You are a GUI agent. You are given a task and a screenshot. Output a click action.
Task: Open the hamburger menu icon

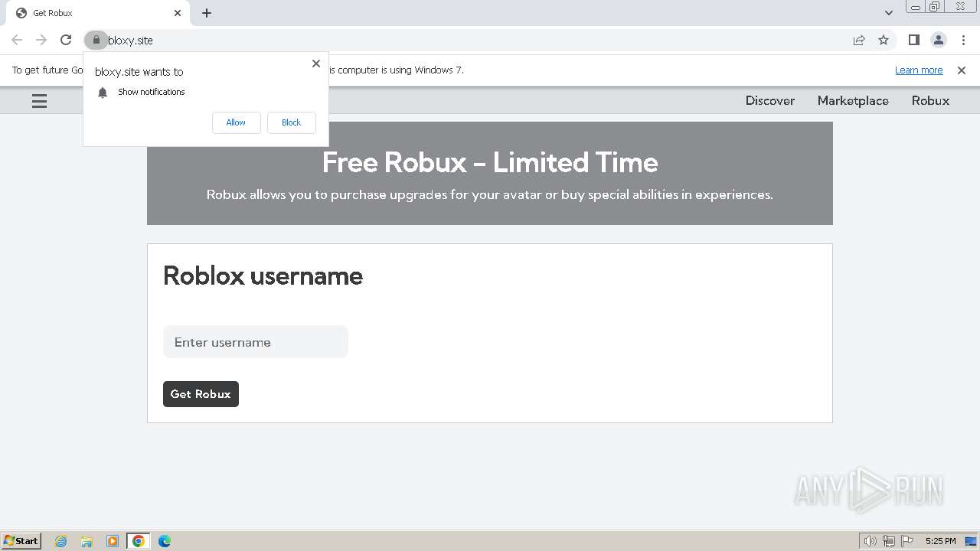39,101
